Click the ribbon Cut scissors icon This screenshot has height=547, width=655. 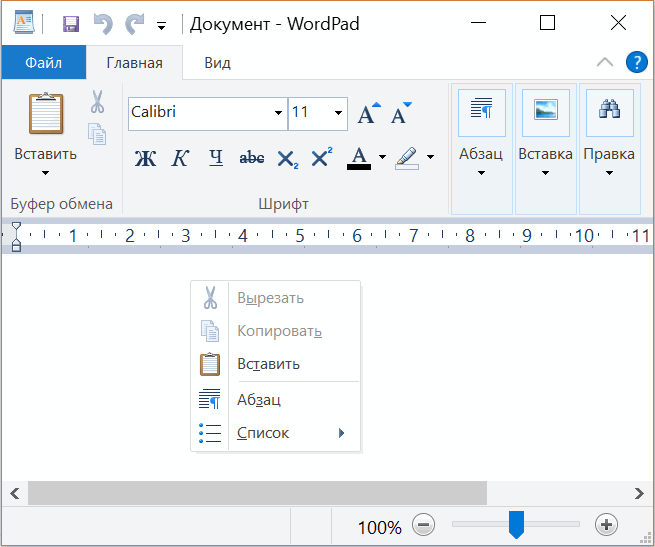click(97, 102)
